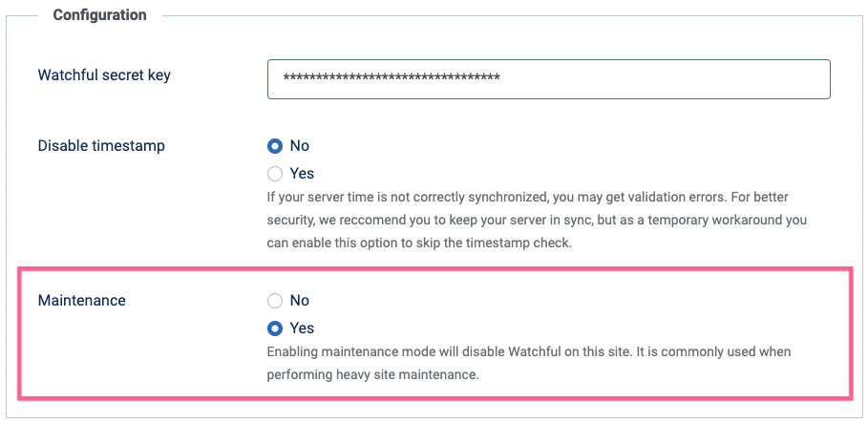The image size is (868, 424).
Task: Choose the No radio under Maintenance
Action: (x=275, y=301)
